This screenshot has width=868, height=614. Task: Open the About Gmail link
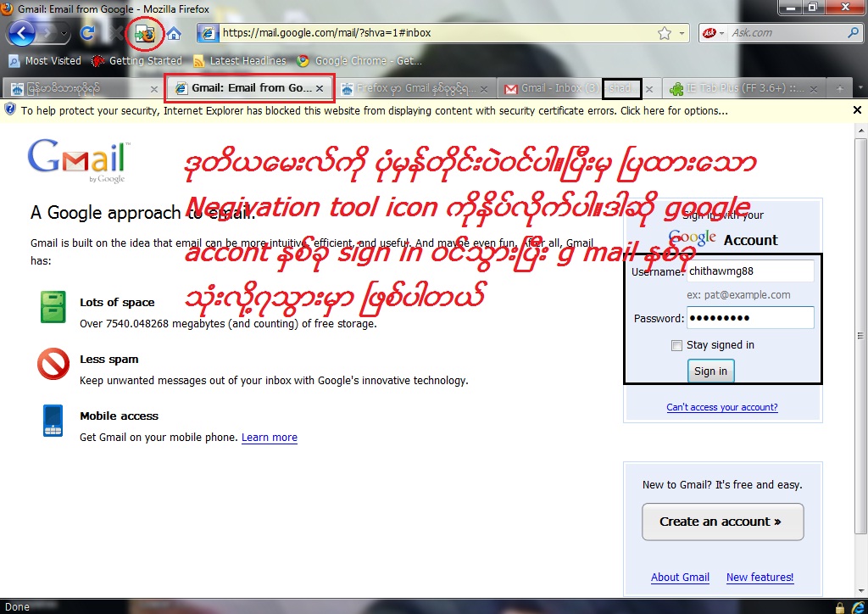tap(680, 577)
